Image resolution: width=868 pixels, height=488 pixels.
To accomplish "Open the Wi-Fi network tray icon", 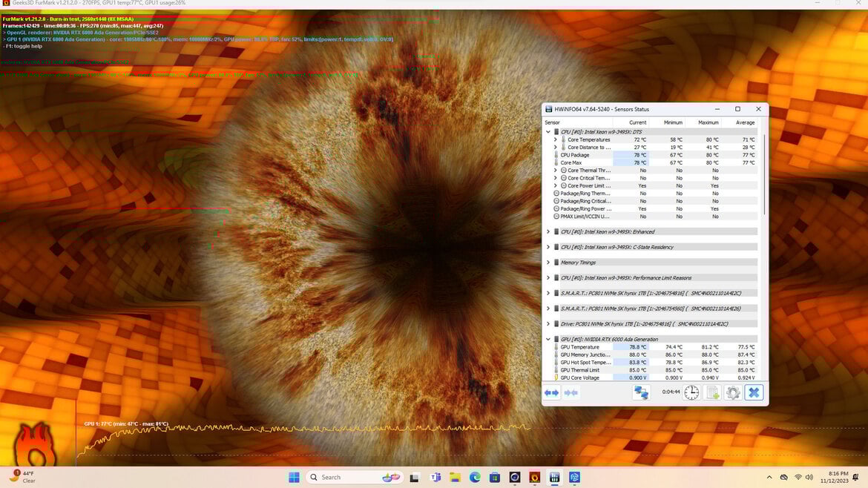I will (x=798, y=477).
